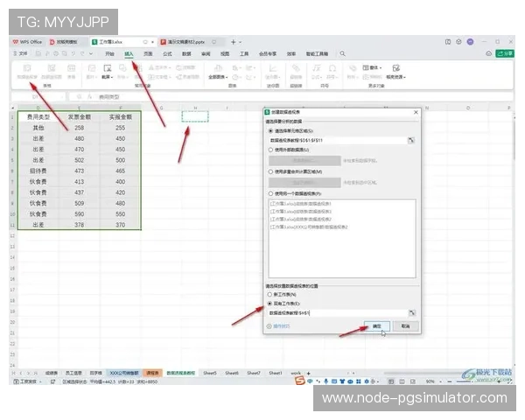Switch to the Sheet5 tab
Image resolution: width=525 pixels, height=420 pixels.
(210, 373)
